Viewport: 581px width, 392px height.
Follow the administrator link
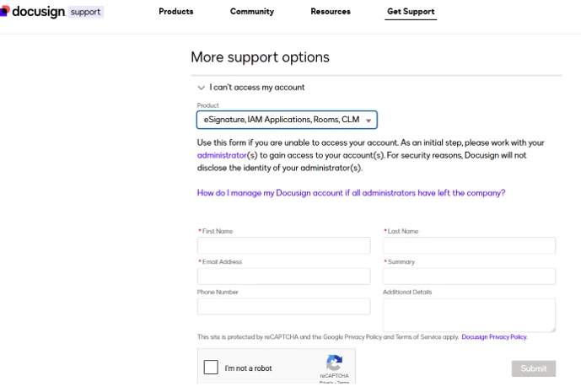222,155
